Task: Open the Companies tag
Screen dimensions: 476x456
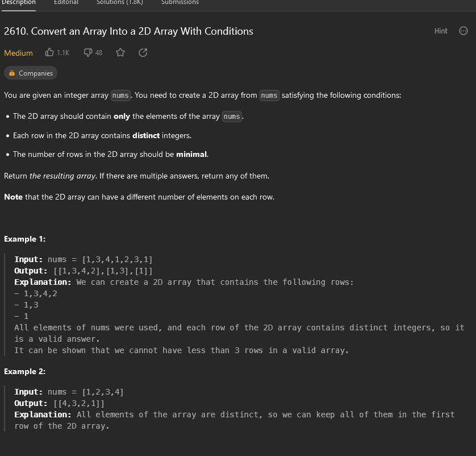Action: (31, 73)
